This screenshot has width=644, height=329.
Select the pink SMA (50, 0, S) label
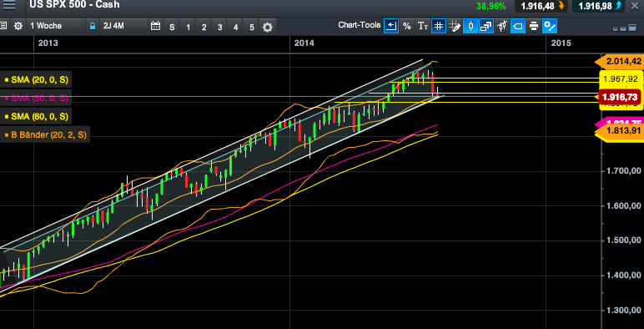pos(36,98)
